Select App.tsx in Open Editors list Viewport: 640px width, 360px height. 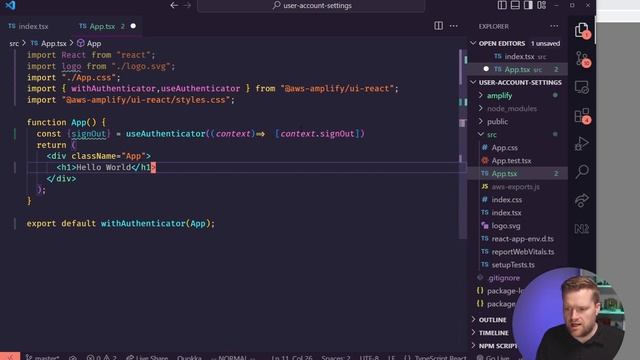518,69
